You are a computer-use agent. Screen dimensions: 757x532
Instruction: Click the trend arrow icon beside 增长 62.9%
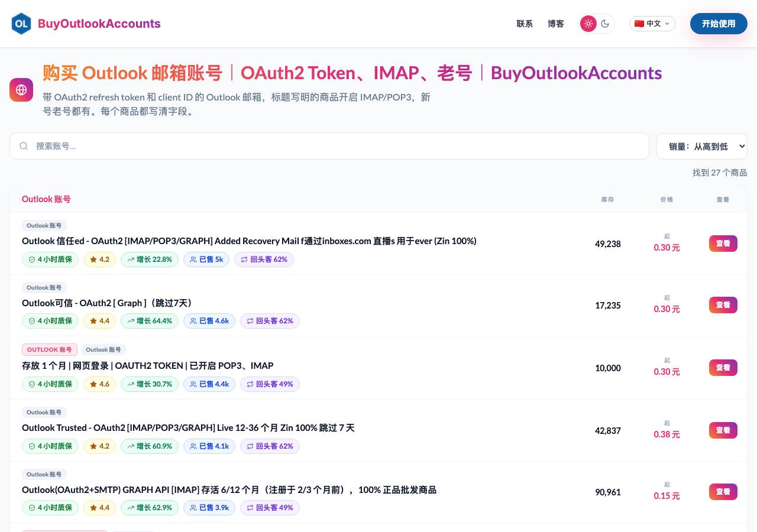coord(131,508)
